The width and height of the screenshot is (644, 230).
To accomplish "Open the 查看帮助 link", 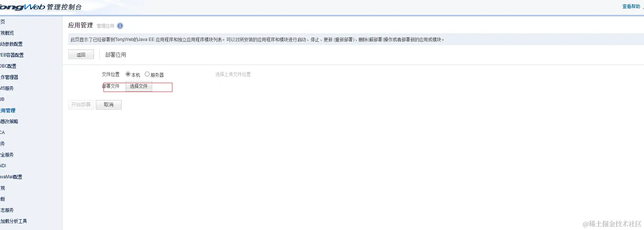I will click(631, 7).
